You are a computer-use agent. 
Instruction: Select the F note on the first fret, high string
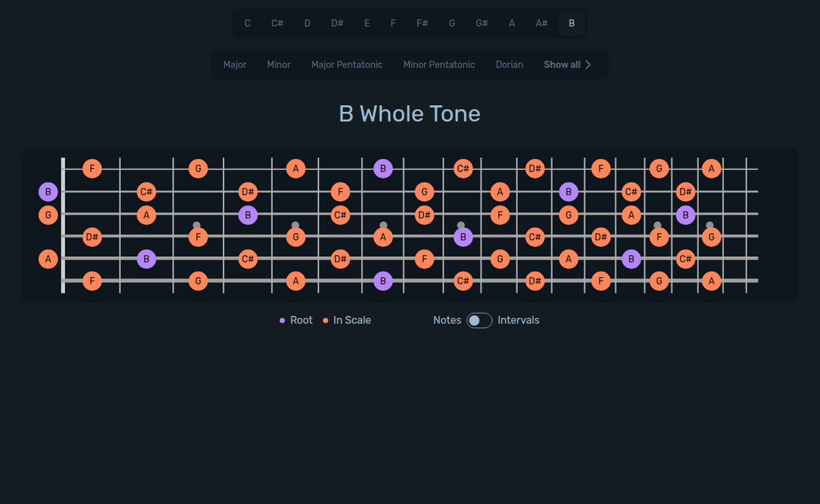click(92, 168)
